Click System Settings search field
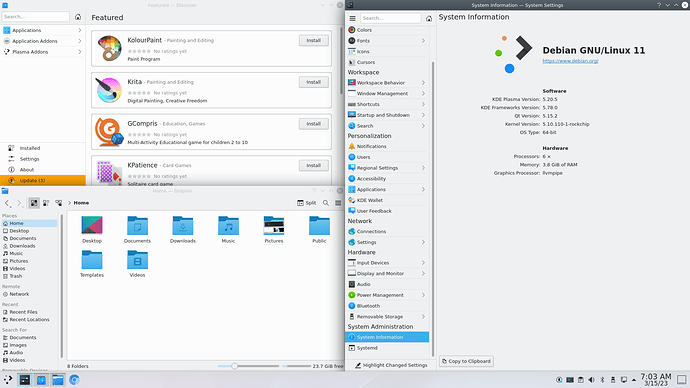 coord(391,18)
